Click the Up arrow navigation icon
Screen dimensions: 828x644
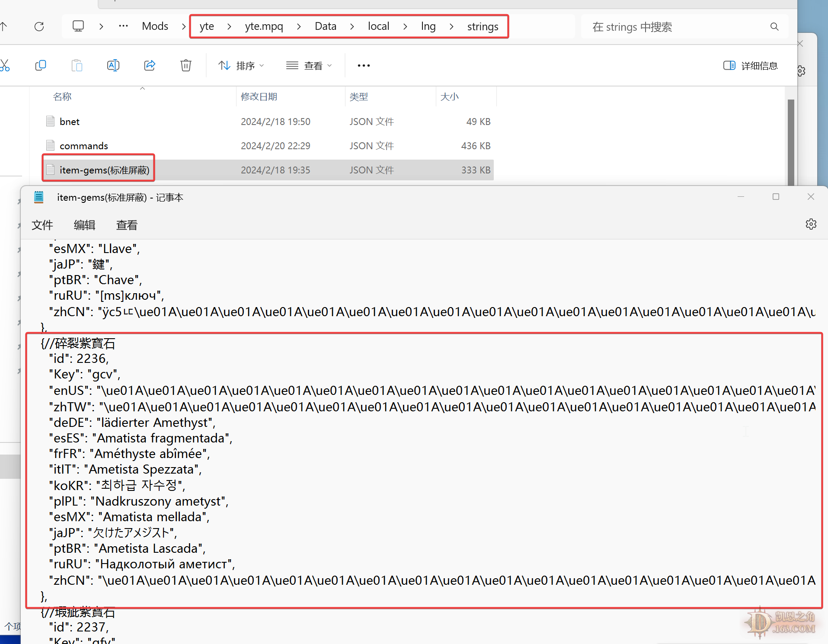click(x=4, y=26)
